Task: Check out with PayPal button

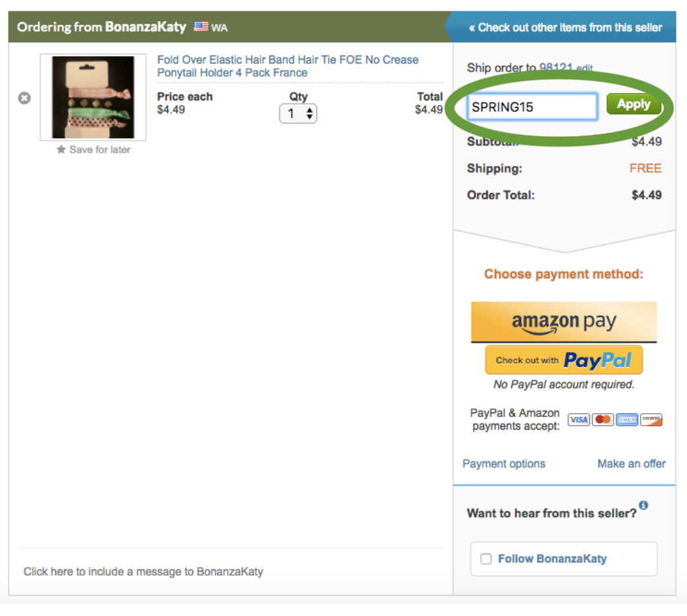Action: [x=564, y=360]
